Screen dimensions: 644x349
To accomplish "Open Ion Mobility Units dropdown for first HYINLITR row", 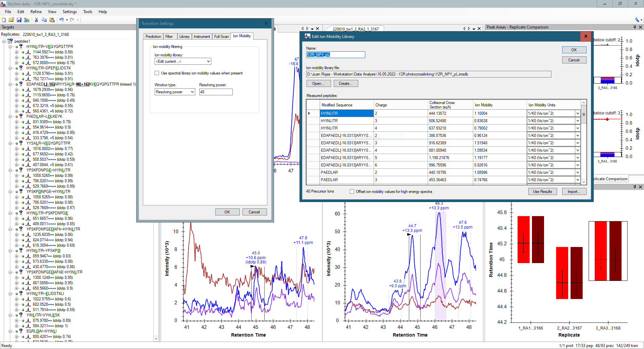I will pos(578,113).
